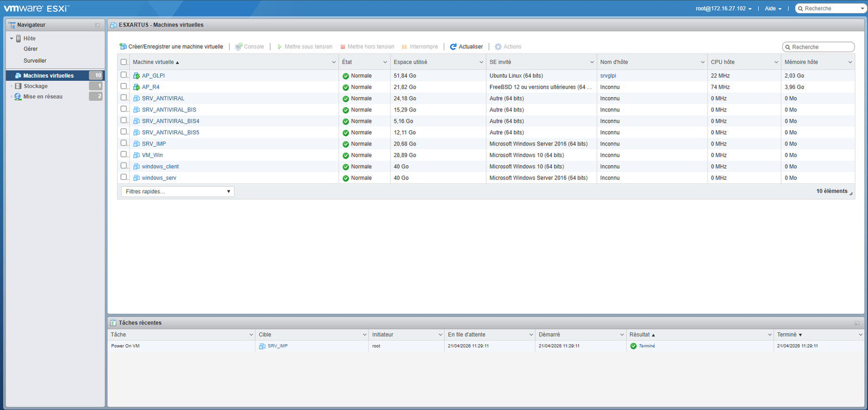The height and width of the screenshot is (410, 868).
Task: Click the Console toolbar icon
Action: coord(239,47)
